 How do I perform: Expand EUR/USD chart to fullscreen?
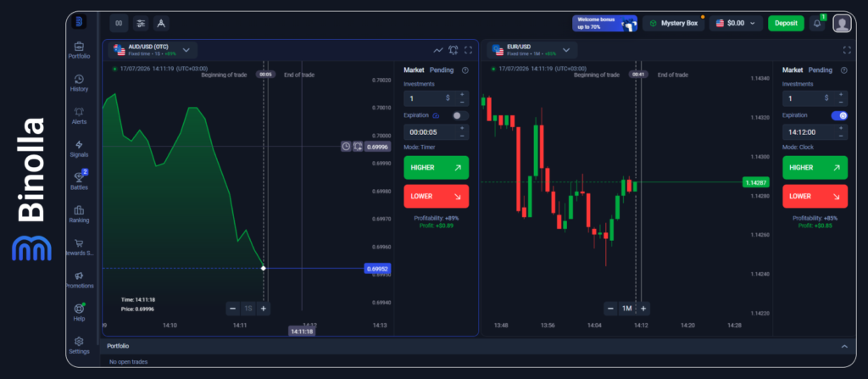pyautogui.click(x=847, y=50)
